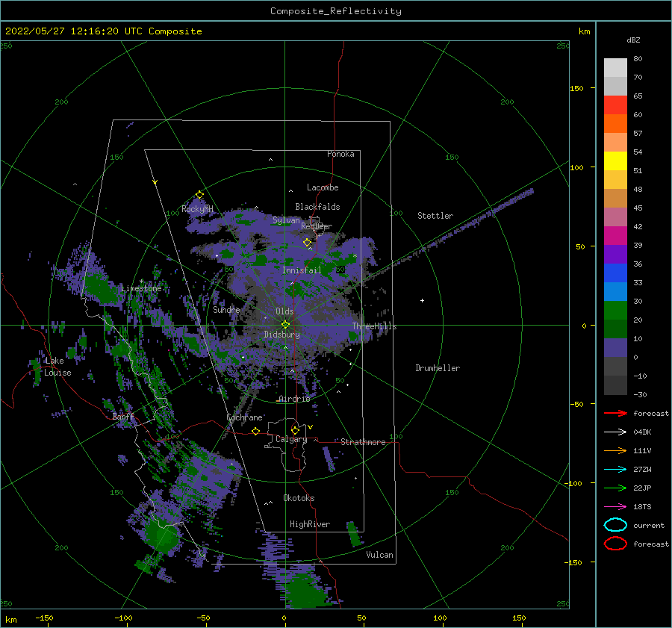672x628 pixels.
Task: Click the royal blue 33–36 dBZ swatch
Action: coord(615,273)
